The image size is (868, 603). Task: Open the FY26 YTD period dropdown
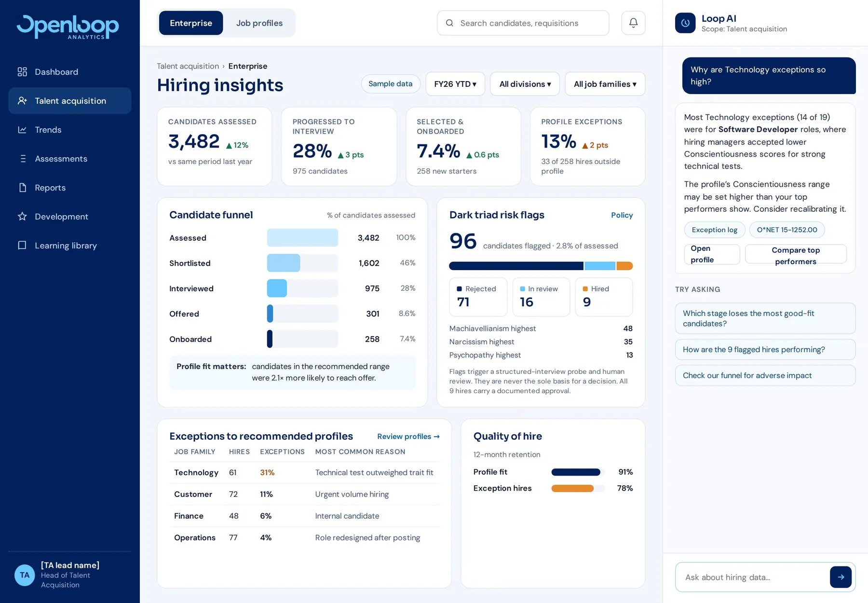coord(455,84)
